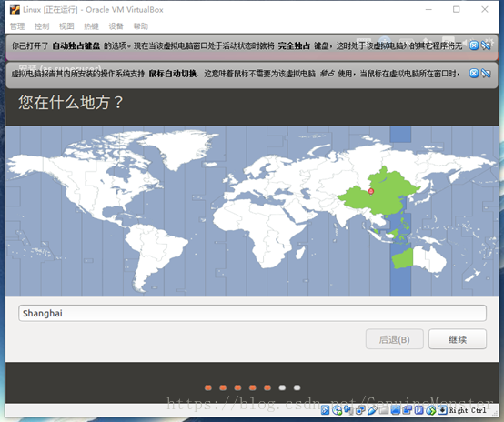Open the 帮助 menu
The image size is (504, 422).
coord(141,26)
